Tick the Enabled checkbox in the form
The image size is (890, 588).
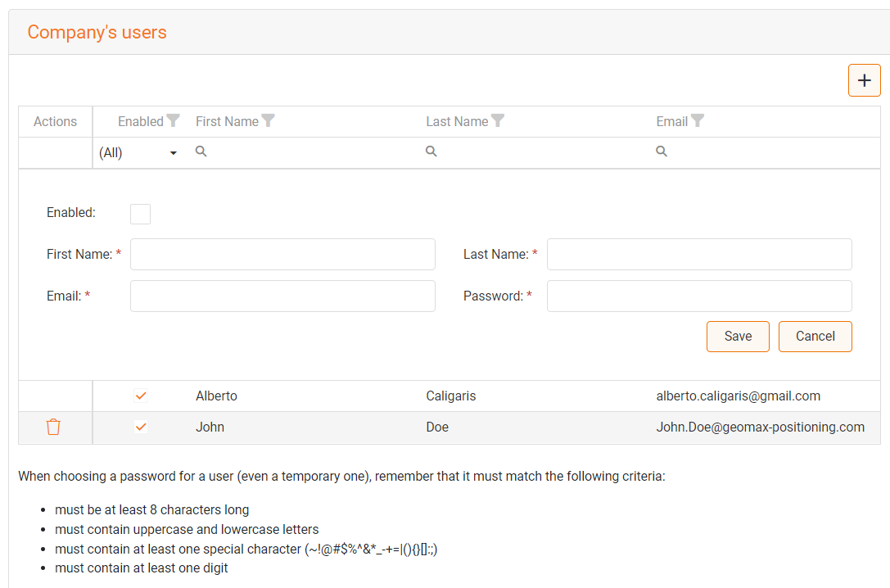pos(141,214)
